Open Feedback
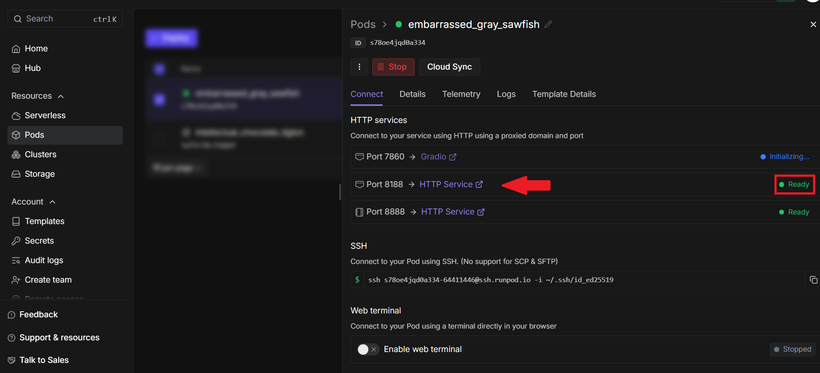The width and height of the screenshot is (820, 373). coord(38,314)
